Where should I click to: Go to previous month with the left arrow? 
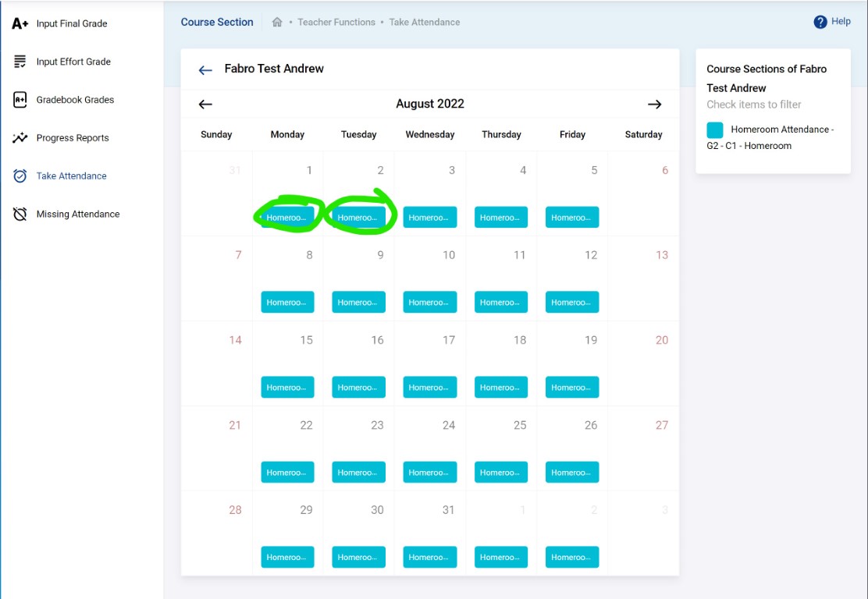[x=205, y=104]
